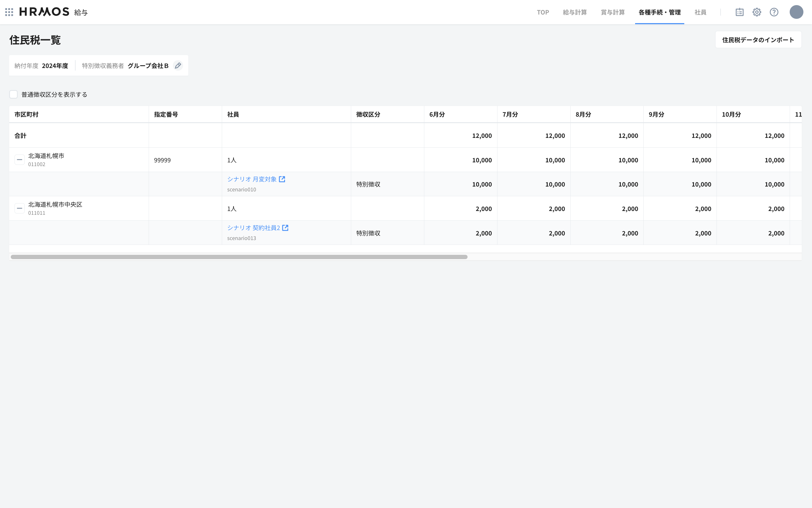Viewport: 812px width, 508px height.
Task: Collapse the 北海道札幌市中央区 row
Action: tap(19, 208)
